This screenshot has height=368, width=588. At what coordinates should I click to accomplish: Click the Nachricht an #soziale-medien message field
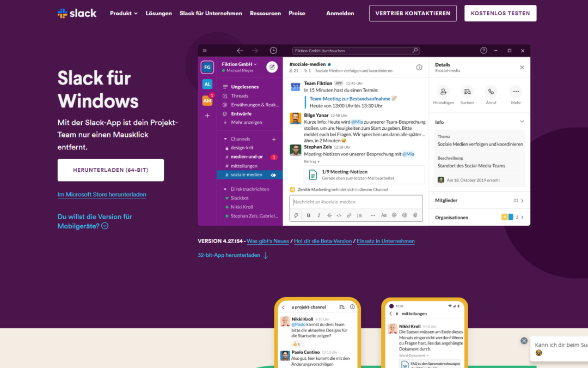coord(356,202)
